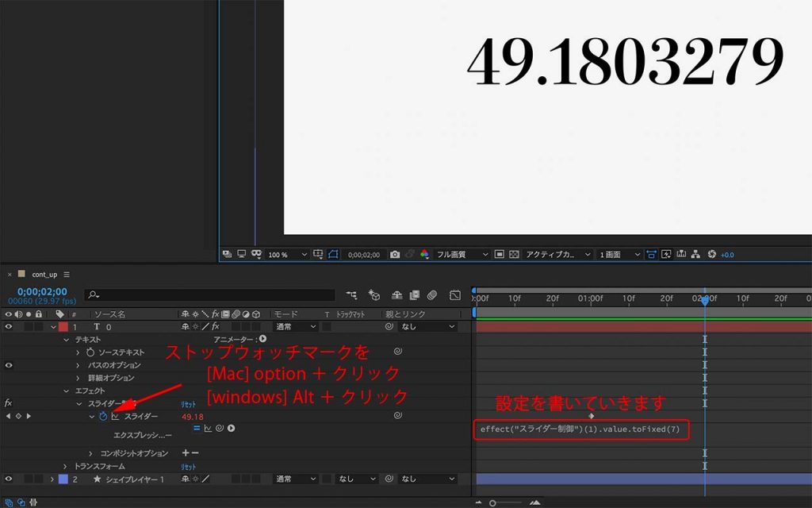Jump to the next slider keyframe
Screen dimensions: 812x508
29,416
